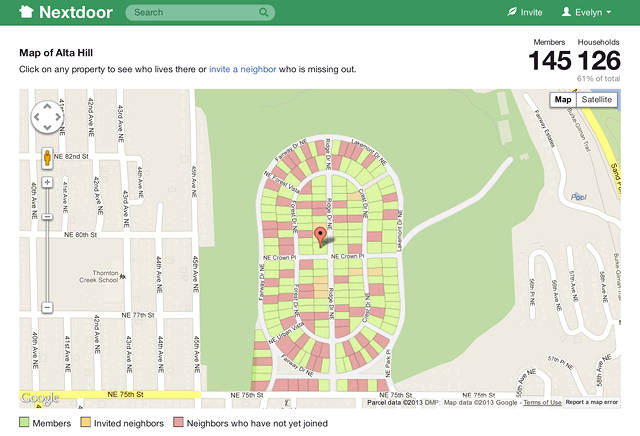Switch to Map view tab
640x436 pixels.
[x=563, y=100]
